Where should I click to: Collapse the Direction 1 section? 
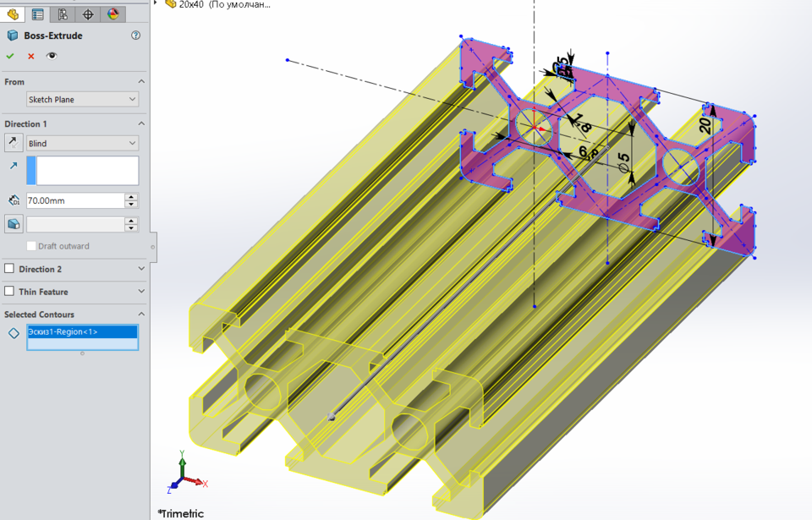[142, 123]
